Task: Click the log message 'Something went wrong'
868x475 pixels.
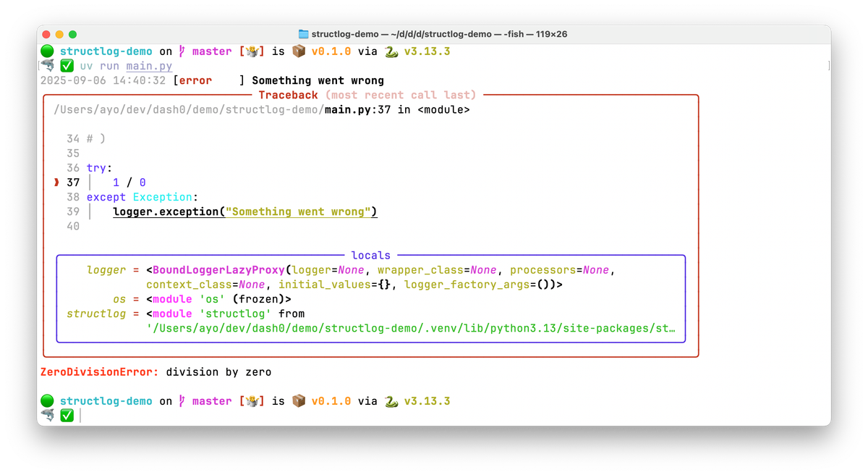Action: (318, 80)
